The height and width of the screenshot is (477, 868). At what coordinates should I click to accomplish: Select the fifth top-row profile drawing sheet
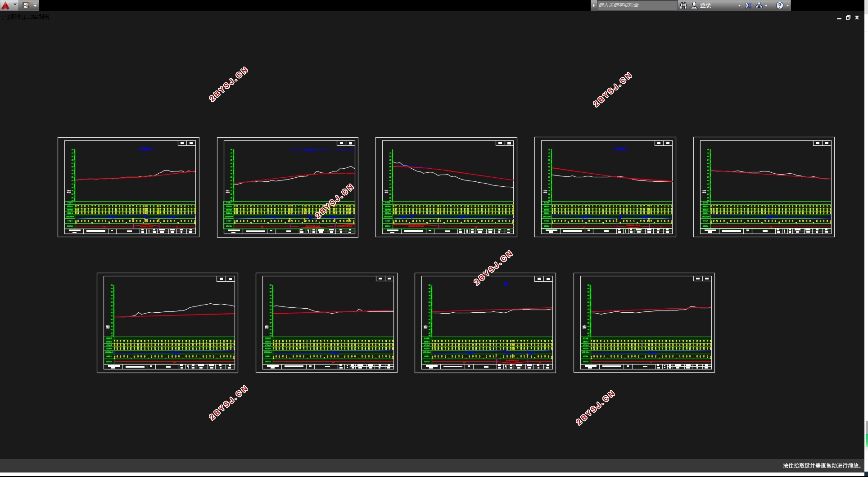764,187
